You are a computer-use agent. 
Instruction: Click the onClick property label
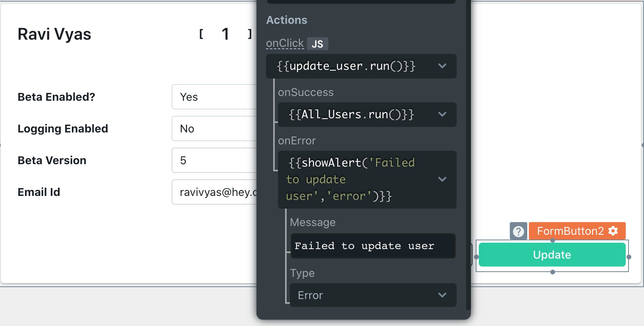click(x=285, y=43)
